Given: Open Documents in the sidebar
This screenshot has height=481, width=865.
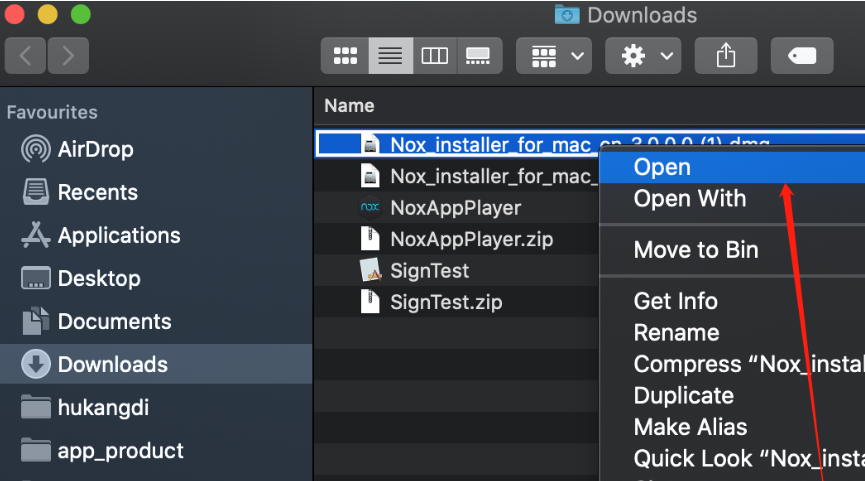Looking at the screenshot, I should pos(156,322).
